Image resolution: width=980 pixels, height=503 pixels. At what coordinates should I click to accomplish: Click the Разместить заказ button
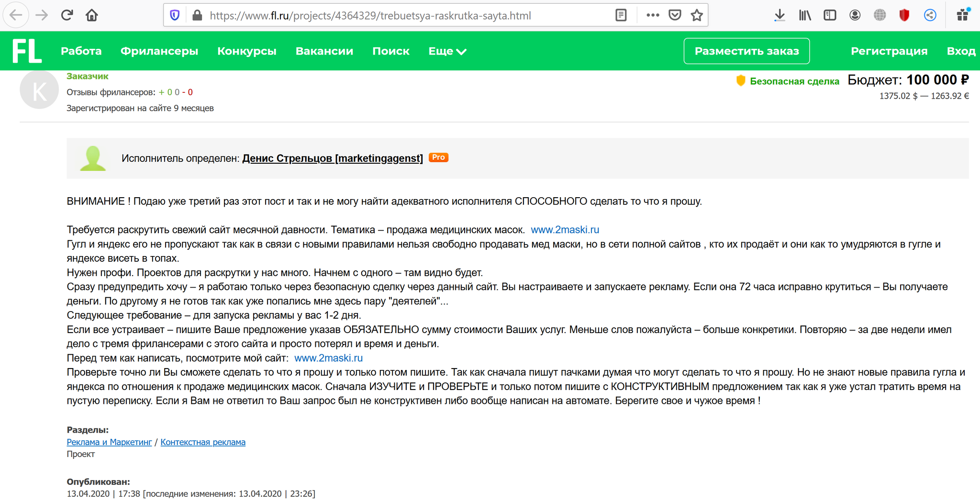coord(746,51)
